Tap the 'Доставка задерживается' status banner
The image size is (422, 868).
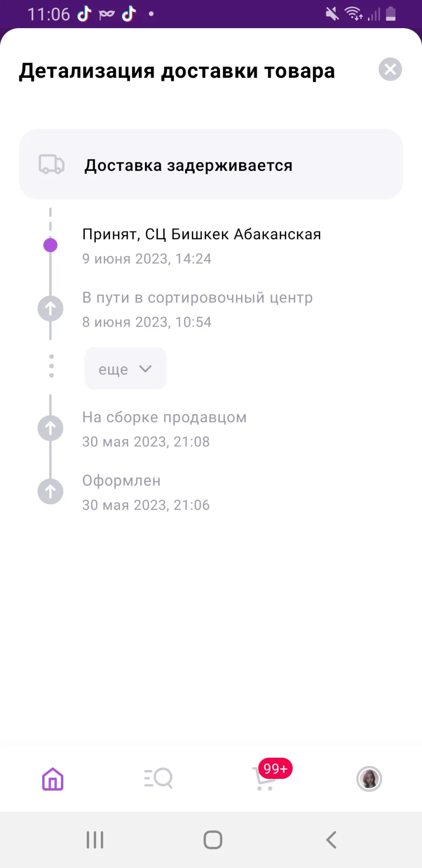pos(211,164)
